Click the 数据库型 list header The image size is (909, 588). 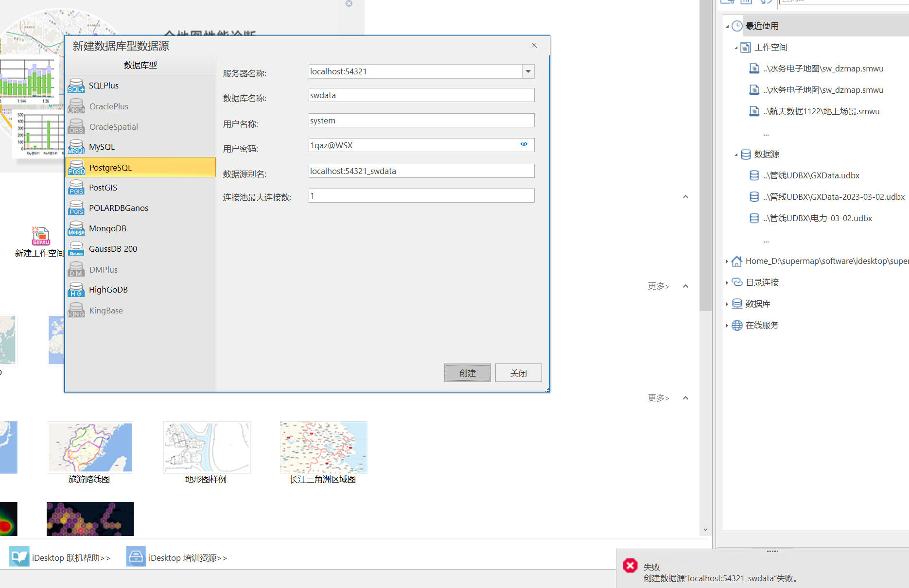coord(140,65)
